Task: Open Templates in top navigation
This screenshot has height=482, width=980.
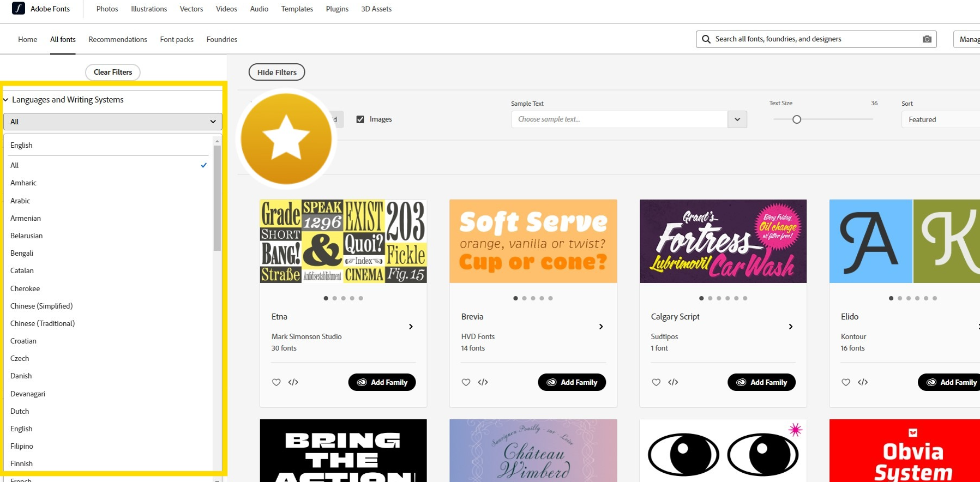Action: (297, 9)
